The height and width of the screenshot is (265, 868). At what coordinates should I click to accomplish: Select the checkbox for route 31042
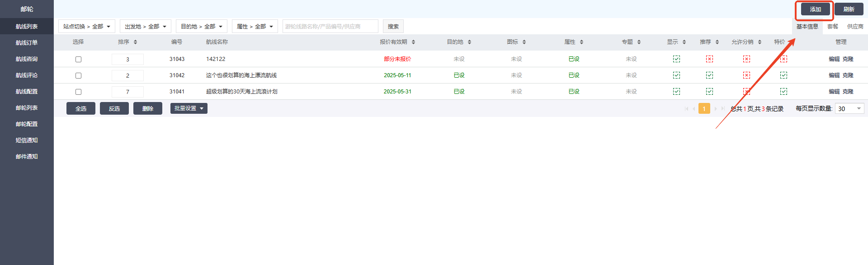78,75
